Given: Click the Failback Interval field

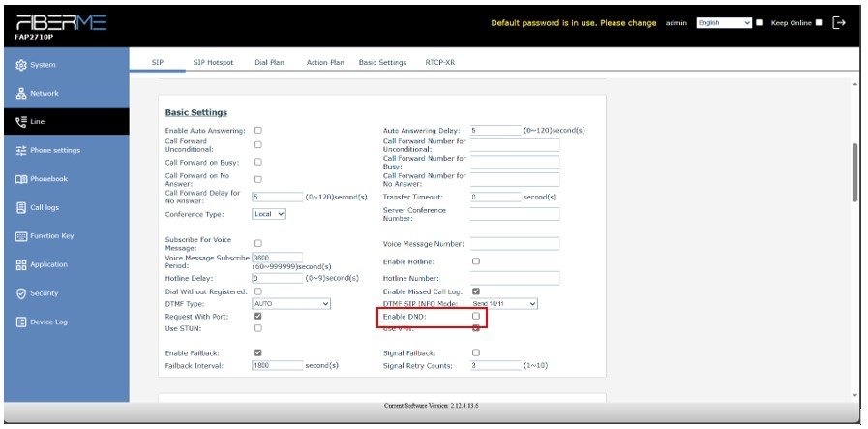Looking at the screenshot, I should [278, 366].
